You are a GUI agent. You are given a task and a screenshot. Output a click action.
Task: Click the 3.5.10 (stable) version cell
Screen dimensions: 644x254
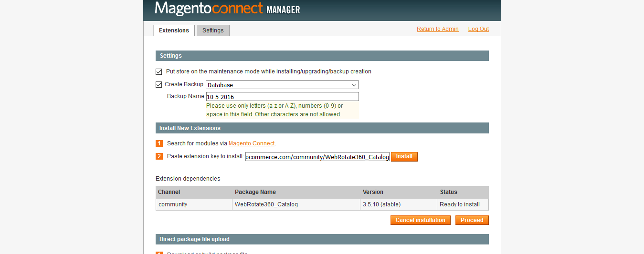[x=399, y=204]
